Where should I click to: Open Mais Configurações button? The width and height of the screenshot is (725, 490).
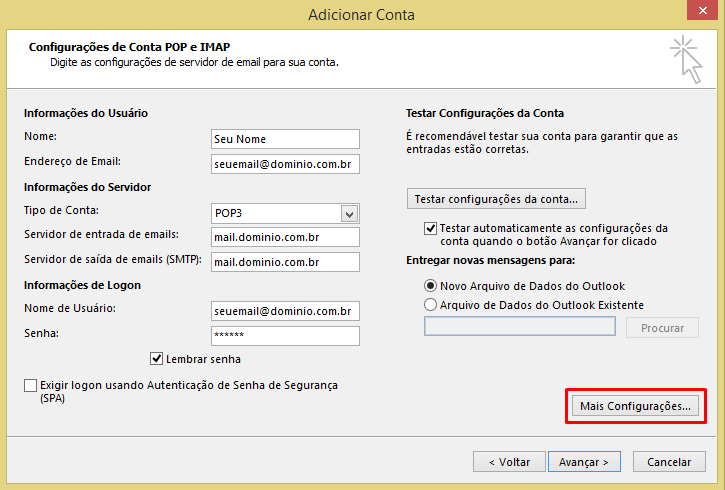pos(635,406)
